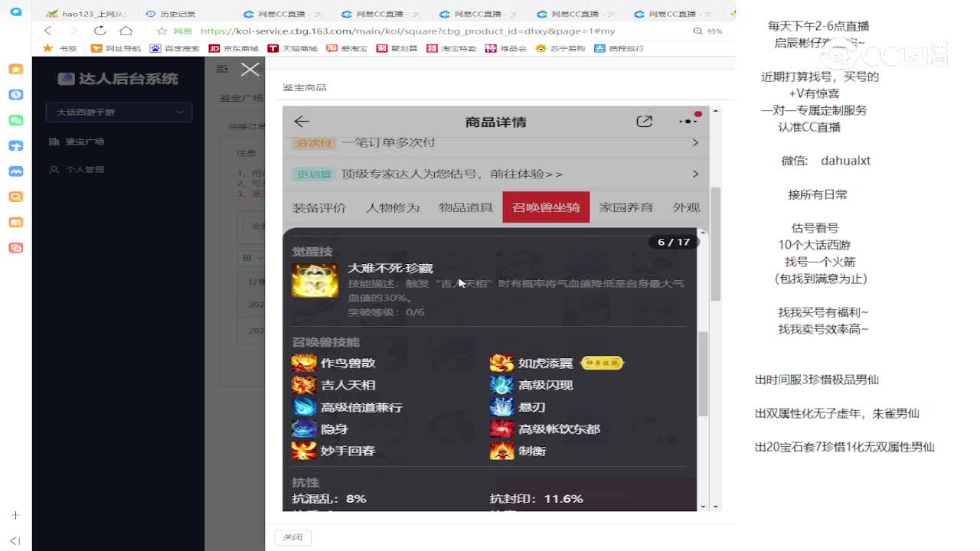This screenshot has height=551, width=980.
Task: Collapse the browser sidebar with bottom arrow icon
Action: pyautogui.click(x=15, y=540)
